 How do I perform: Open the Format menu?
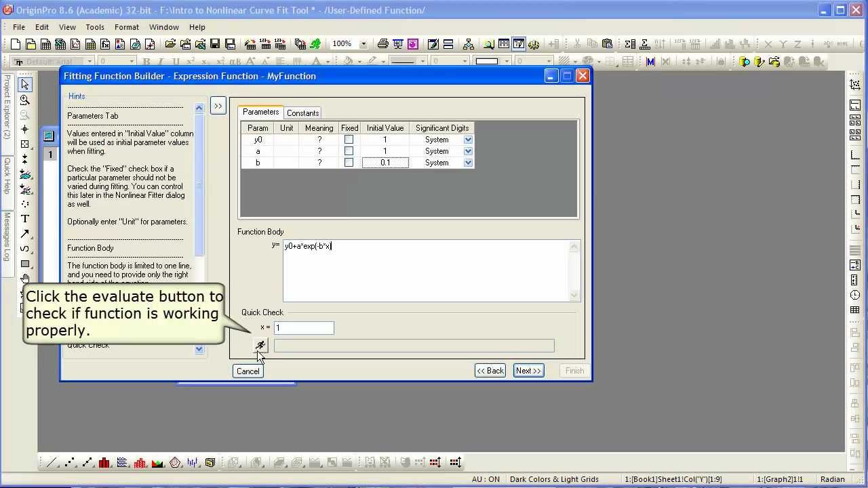click(127, 27)
